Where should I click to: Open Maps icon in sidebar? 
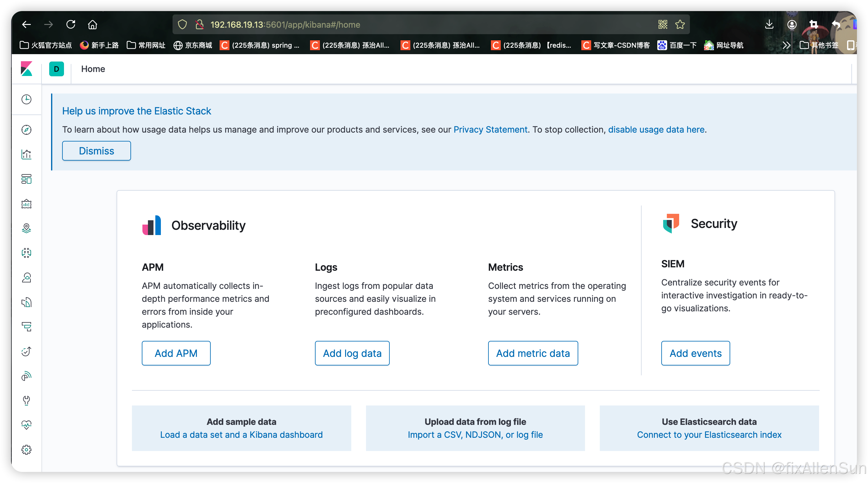[x=26, y=228]
